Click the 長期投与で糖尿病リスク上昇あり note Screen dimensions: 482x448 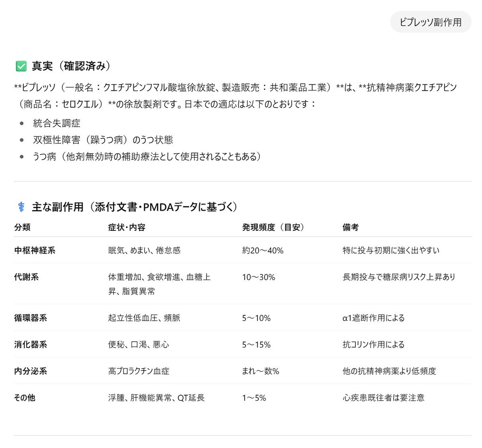tap(399, 277)
